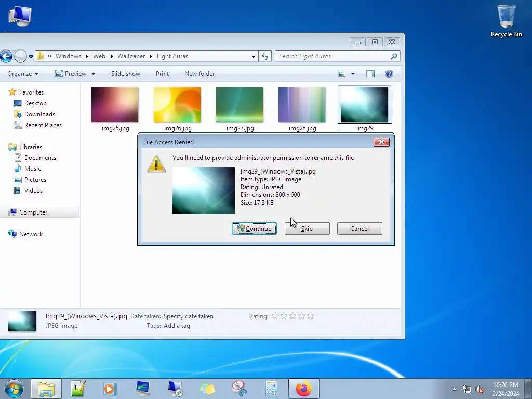Click Add a tag in details pane
This screenshot has width=532, height=399.
[177, 326]
